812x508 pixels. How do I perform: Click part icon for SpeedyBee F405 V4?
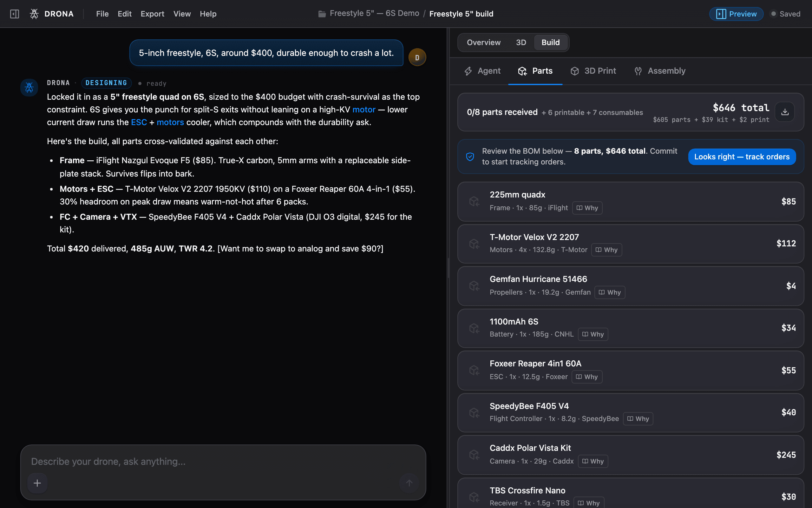coord(474,412)
